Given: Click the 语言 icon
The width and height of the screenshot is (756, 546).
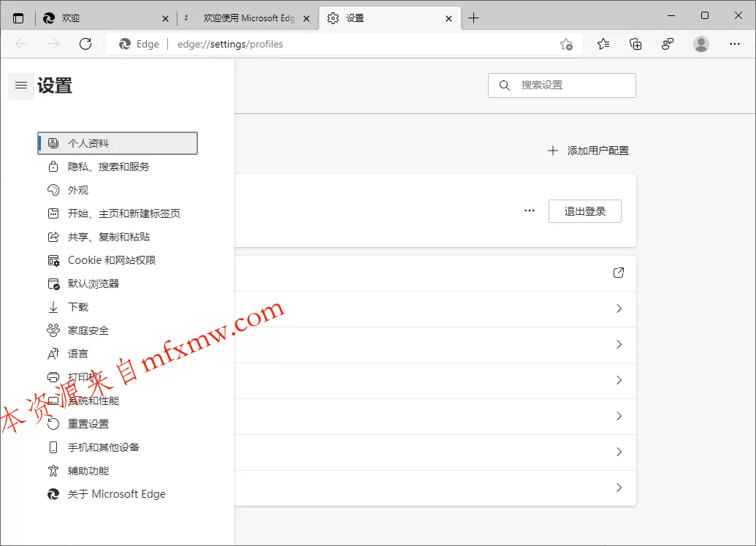Looking at the screenshot, I should click(53, 354).
